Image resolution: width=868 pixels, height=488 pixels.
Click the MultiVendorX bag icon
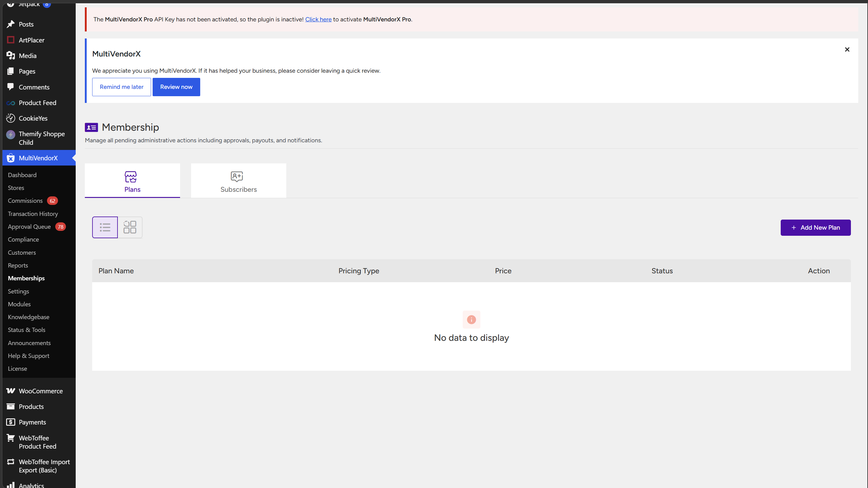coord(11,158)
